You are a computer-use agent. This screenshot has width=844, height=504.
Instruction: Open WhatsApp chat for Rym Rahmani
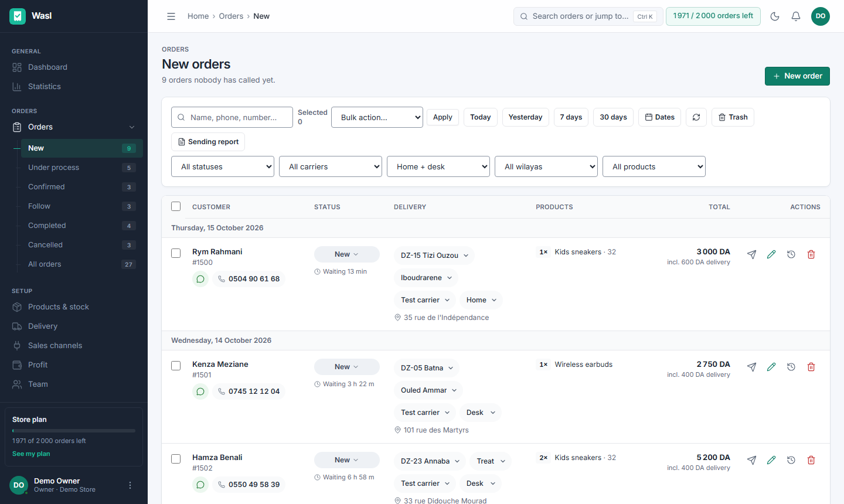pos(200,279)
